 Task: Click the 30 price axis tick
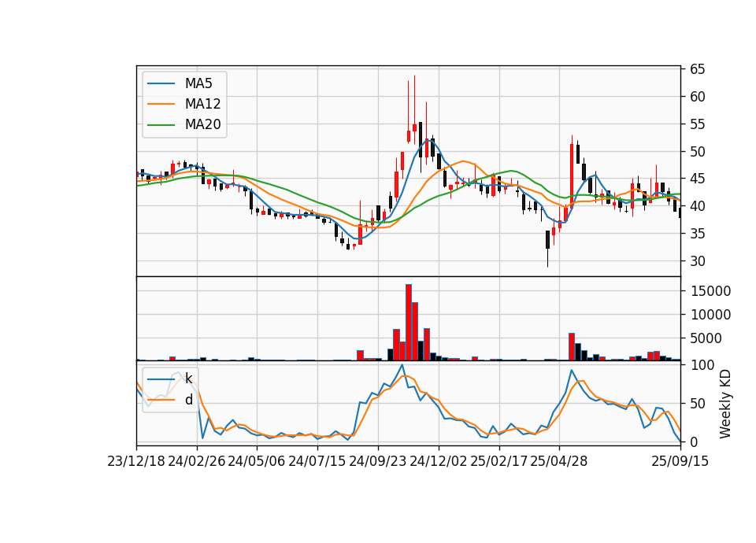click(697, 261)
